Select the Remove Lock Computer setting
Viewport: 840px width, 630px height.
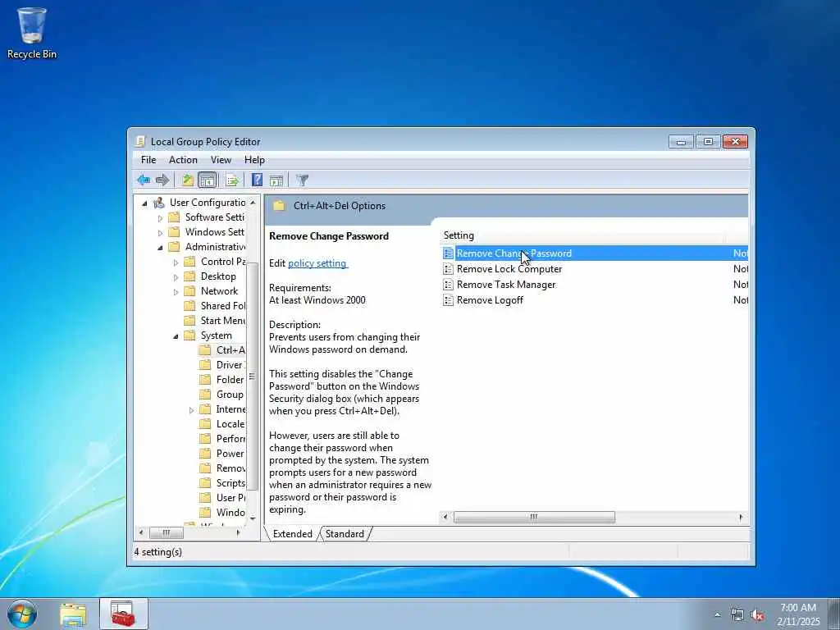click(509, 269)
